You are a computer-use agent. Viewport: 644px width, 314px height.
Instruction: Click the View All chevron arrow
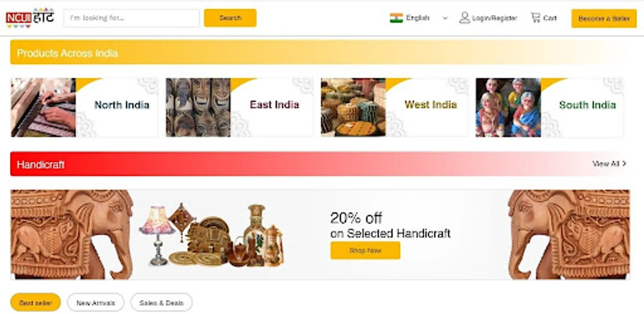pos(624,163)
